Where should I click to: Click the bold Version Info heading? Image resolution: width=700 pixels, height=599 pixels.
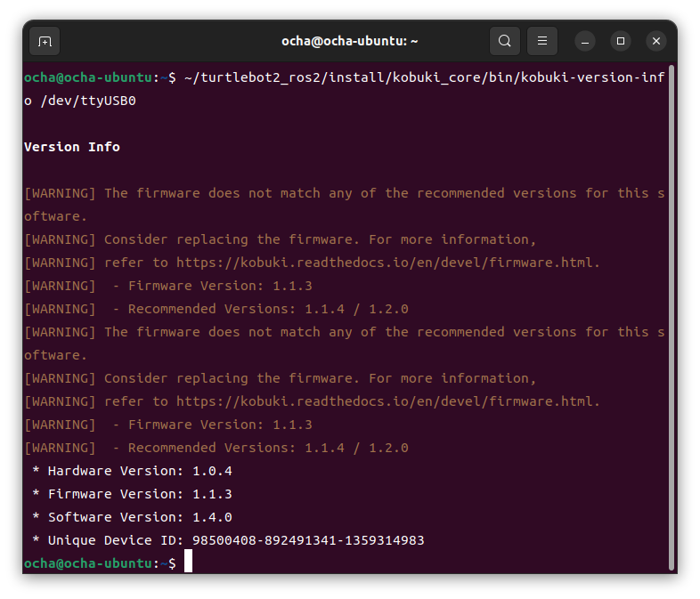72,147
